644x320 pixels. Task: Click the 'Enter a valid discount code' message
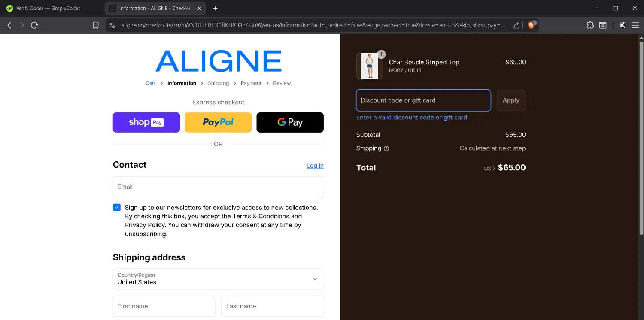(x=412, y=117)
